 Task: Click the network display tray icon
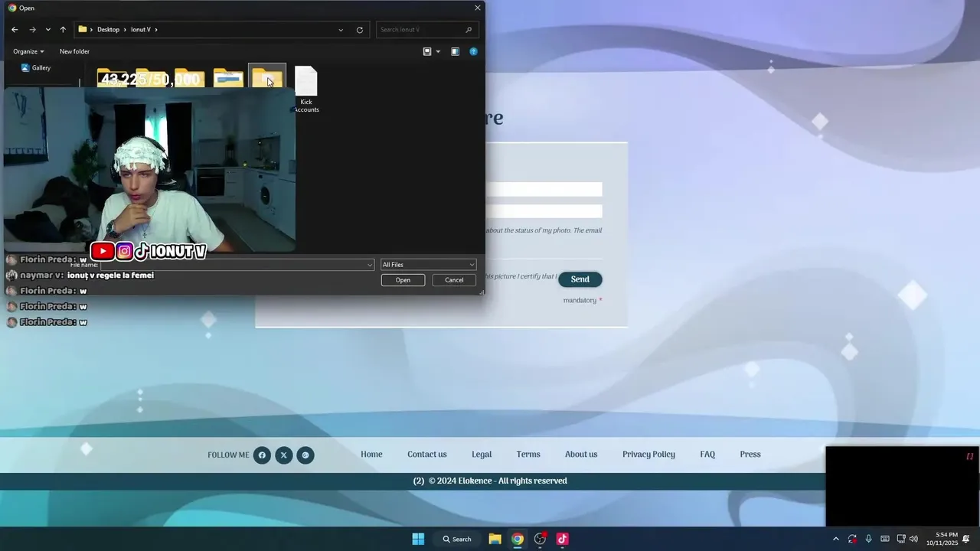901,539
